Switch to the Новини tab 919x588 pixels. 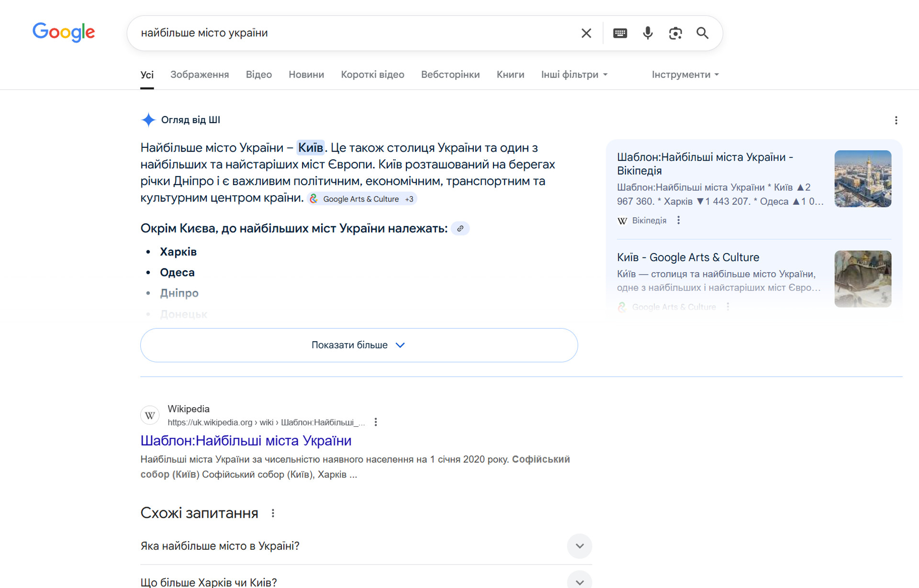coord(306,75)
